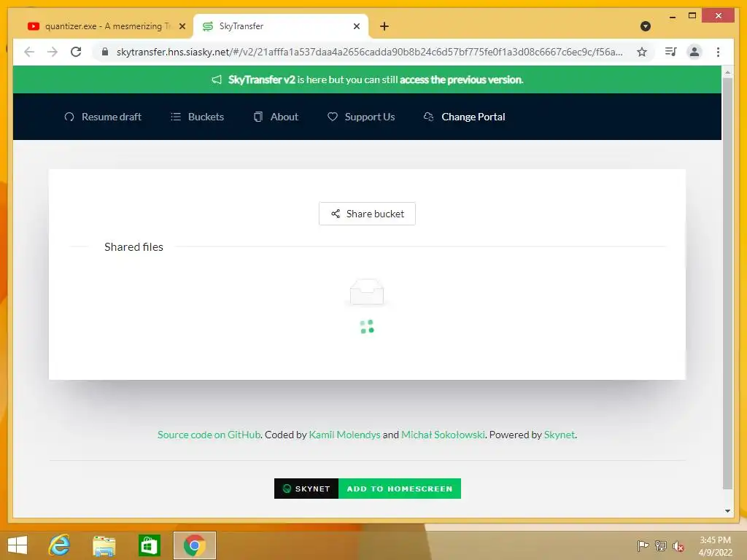Open the Buckets menu item
This screenshot has width=747, height=560.
[197, 117]
